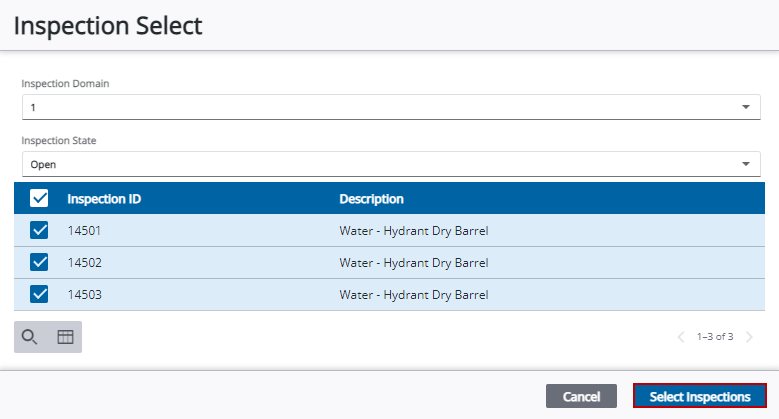The width and height of the screenshot is (779, 419).
Task: Sort by the Description column header
Action: (371, 198)
